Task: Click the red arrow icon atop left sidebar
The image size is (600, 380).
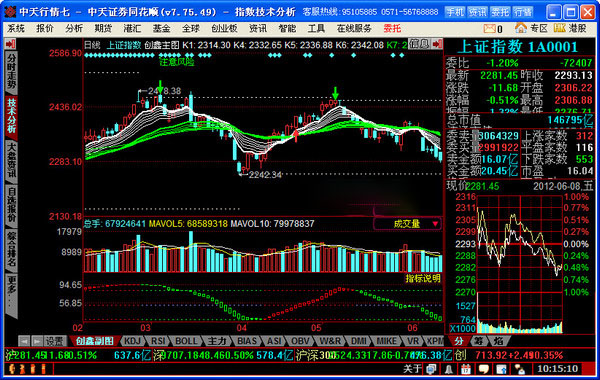Action: click(10, 44)
